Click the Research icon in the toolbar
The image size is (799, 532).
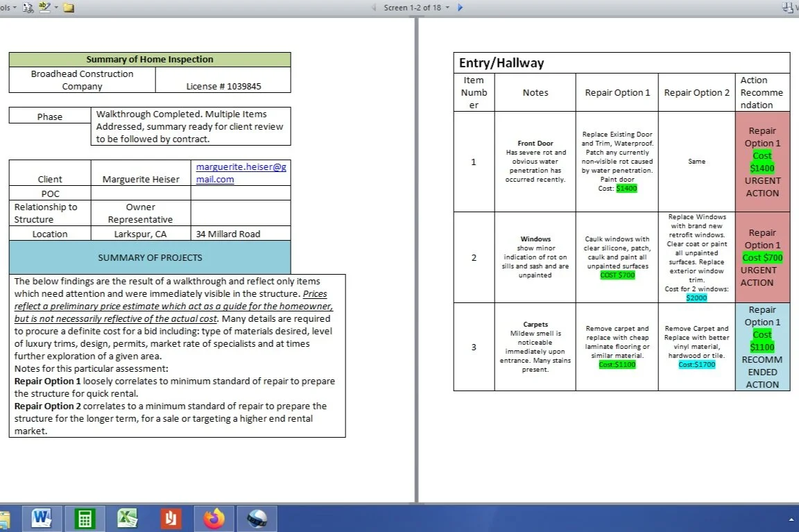(x=28, y=8)
